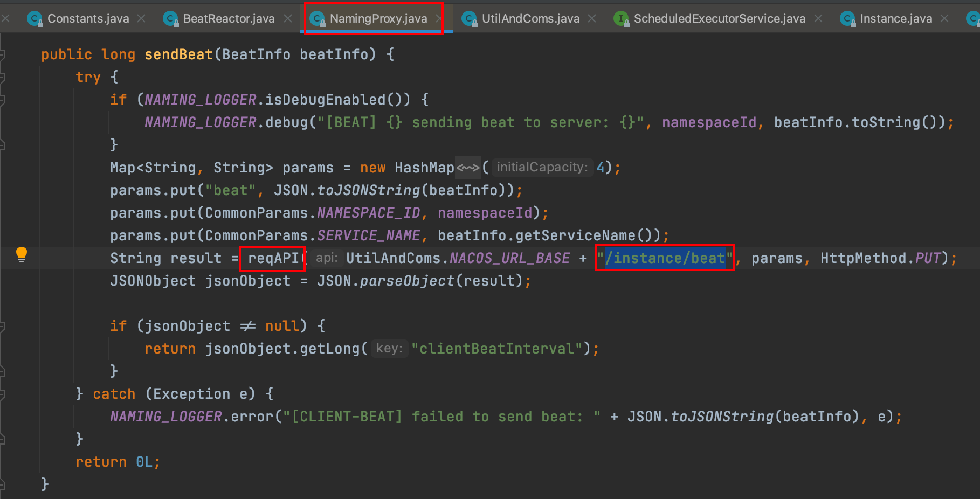This screenshot has width=980, height=499.
Task: Click the getServiceName method call
Action: [x=575, y=236]
